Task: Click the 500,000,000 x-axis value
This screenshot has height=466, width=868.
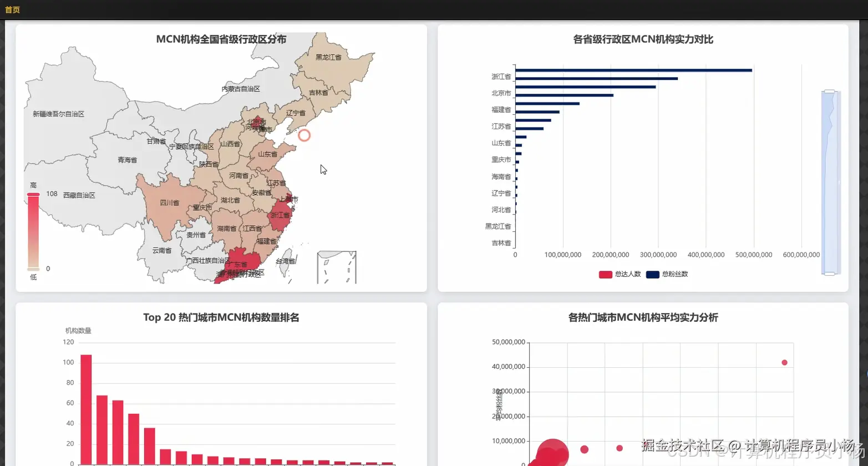Action: pyautogui.click(x=754, y=255)
